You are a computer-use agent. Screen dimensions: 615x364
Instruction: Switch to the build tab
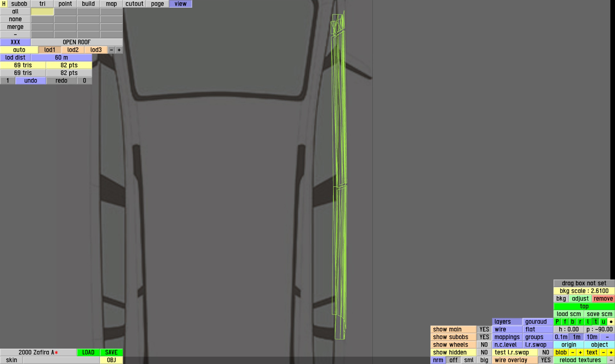click(x=88, y=4)
